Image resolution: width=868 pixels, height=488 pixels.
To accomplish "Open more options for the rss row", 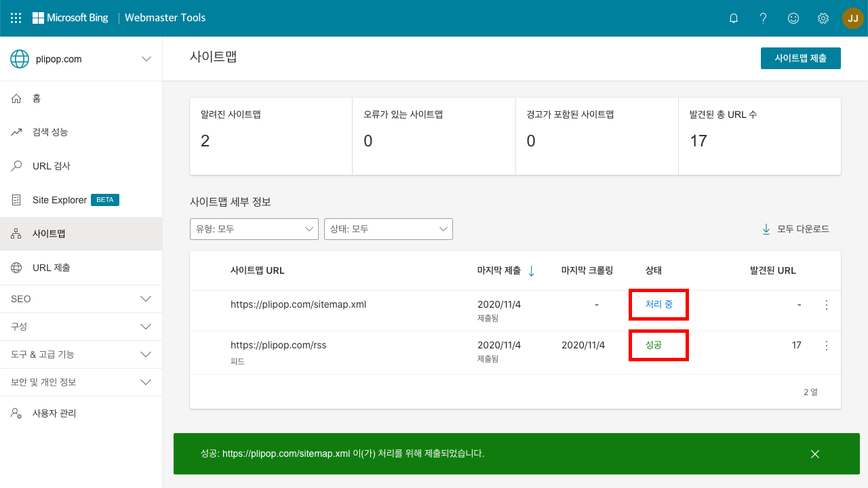I will 826,346.
